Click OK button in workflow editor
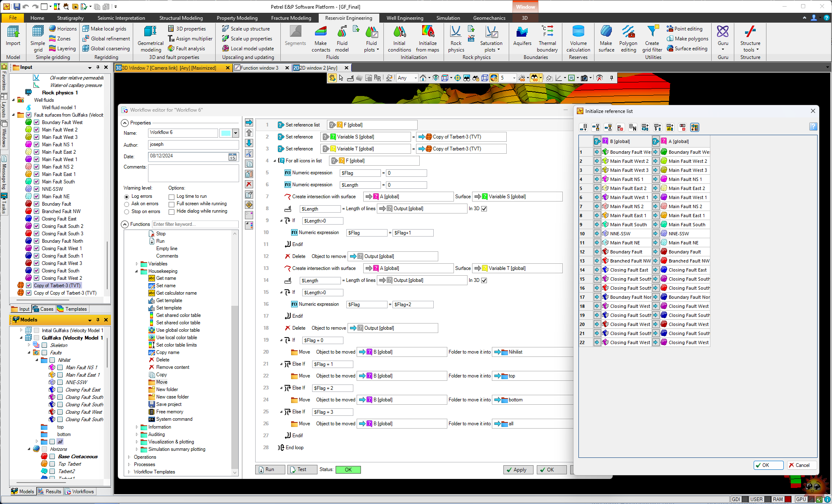The image size is (832, 504). tap(551, 470)
